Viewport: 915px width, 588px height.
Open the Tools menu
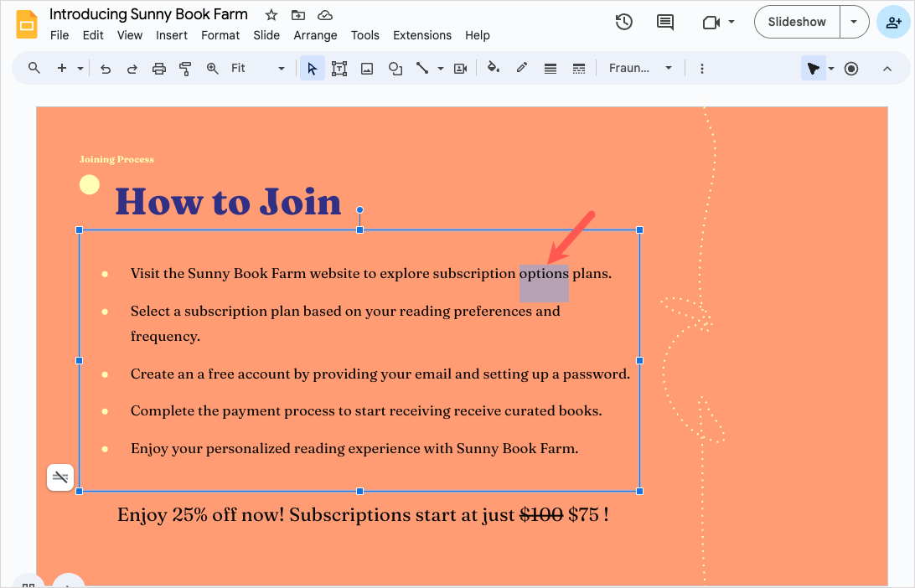[365, 35]
